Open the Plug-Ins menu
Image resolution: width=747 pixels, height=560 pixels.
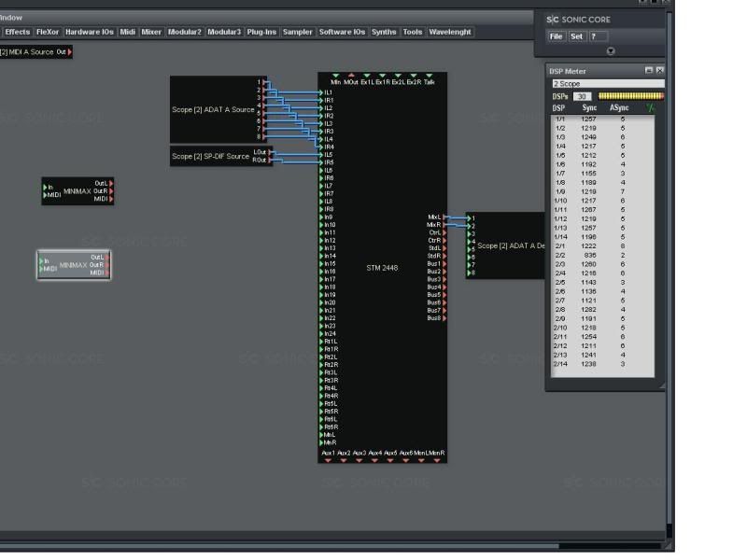pos(261,32)
